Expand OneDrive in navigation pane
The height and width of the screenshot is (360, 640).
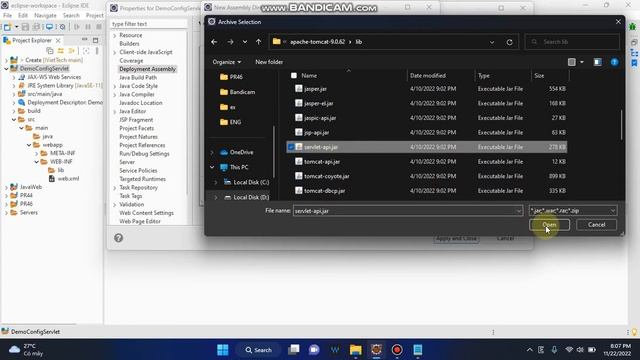pyautogui.click(x=212, y=152)
